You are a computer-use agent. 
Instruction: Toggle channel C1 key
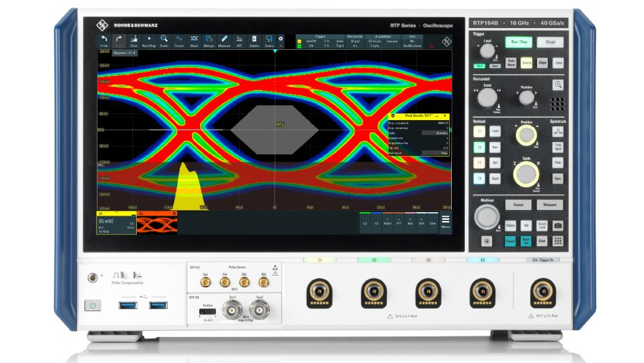click(479, 132)
